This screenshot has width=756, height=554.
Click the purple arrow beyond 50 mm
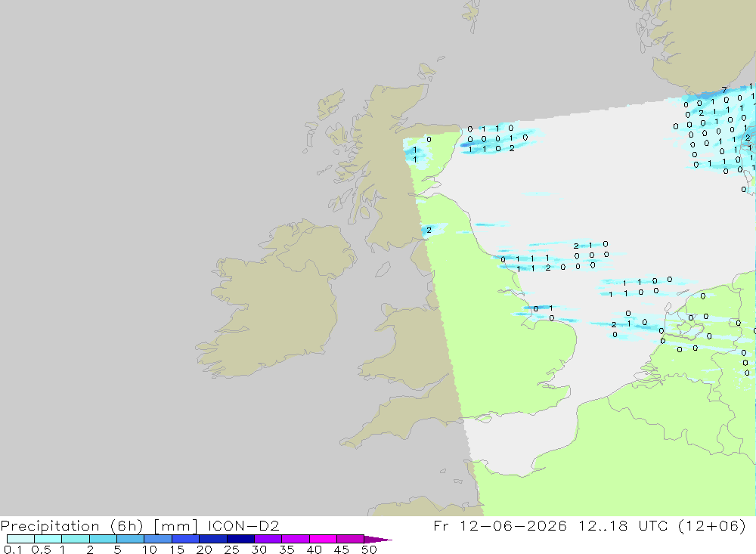point(377,540)
